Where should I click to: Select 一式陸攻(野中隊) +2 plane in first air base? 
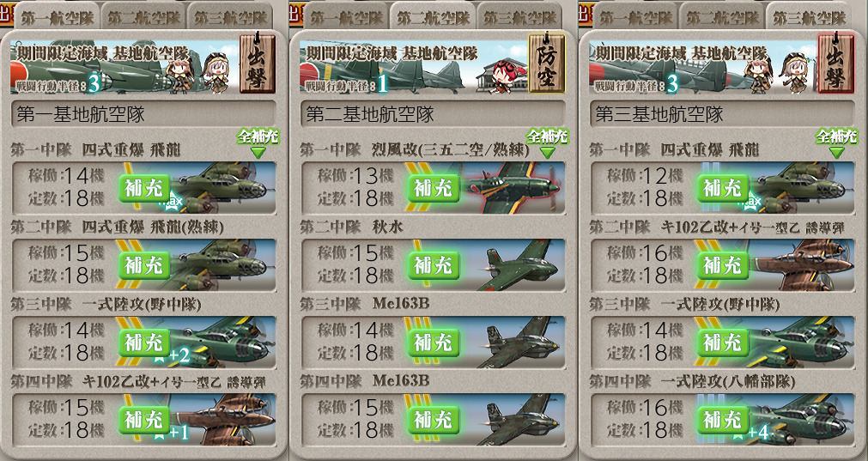(222, 343)
